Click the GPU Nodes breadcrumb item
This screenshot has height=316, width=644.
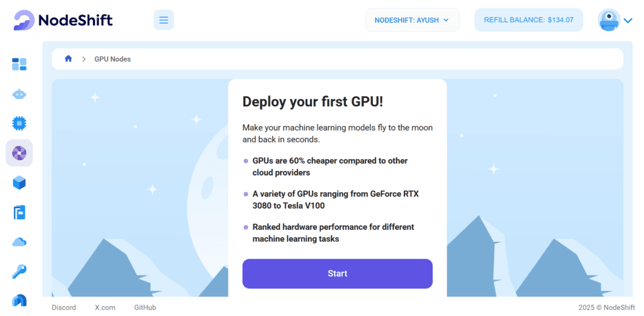point(113,59)
